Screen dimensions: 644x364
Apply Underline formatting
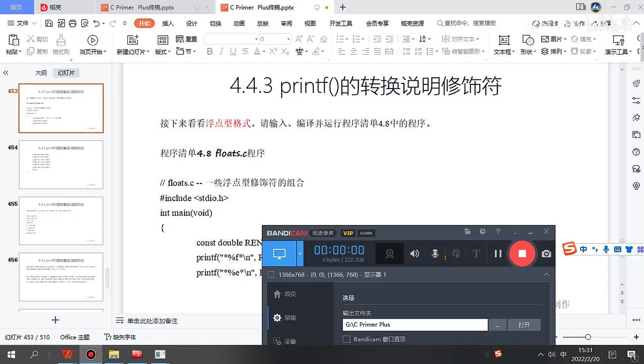click(x=233, y=51)
